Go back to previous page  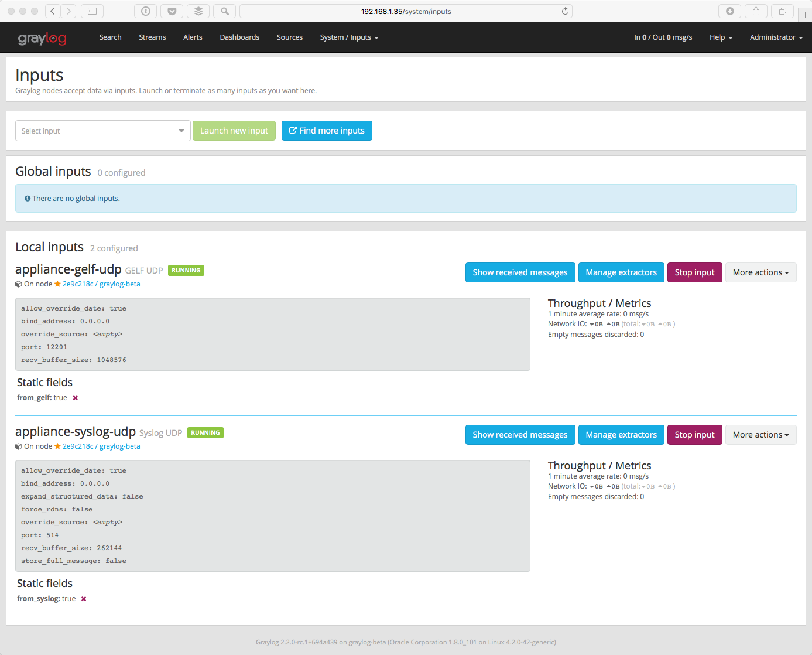pos(53,11)
